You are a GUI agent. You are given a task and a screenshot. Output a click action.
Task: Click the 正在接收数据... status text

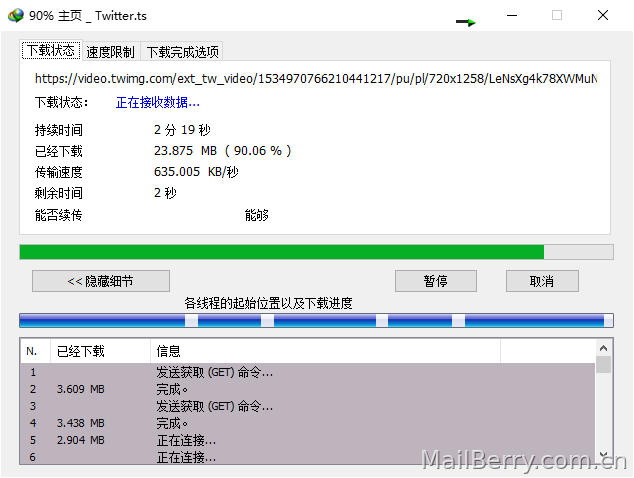tap(158, 103)
